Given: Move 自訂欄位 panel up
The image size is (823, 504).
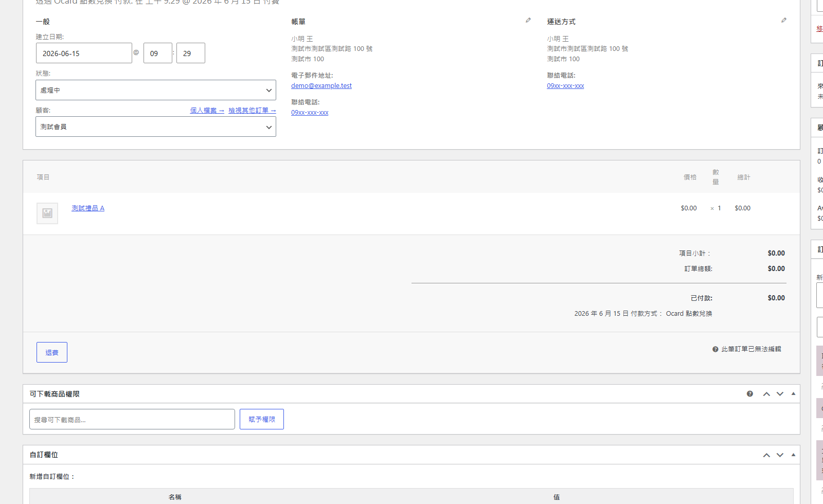Looking at the screenshot, I should tap(766, 455).
